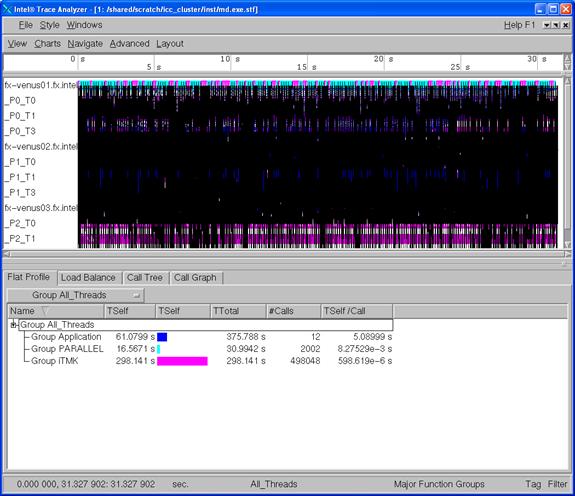The image size is (575, 496).
Task: Click the blue Group Application bar
Action: point(162,337)
